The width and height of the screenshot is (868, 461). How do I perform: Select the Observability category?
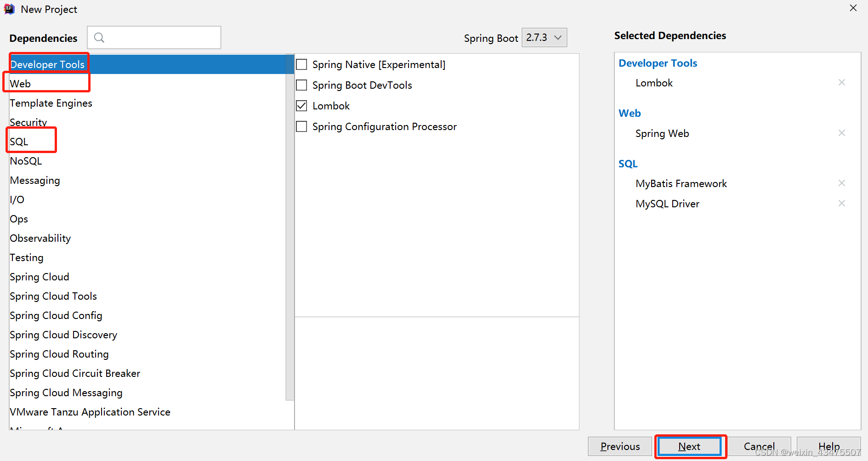click(x=147, y=238)
